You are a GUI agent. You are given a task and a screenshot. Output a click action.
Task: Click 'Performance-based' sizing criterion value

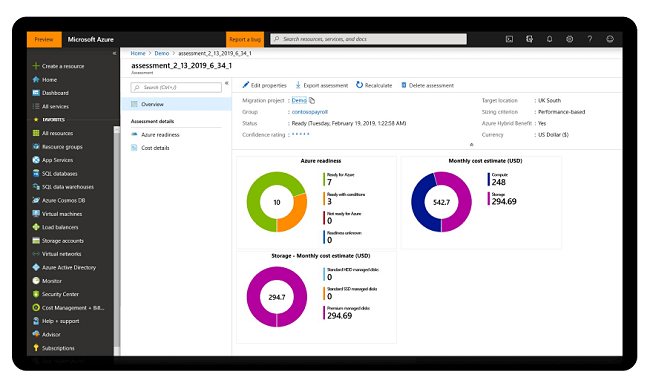point(561,112)
